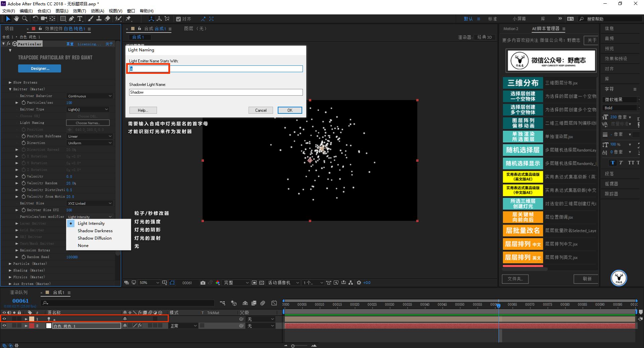Select the Clone Stamp tool

99,19
